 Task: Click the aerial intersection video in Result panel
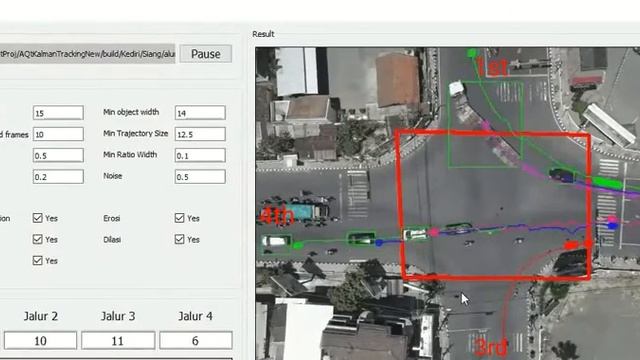[x=447, y=204]
